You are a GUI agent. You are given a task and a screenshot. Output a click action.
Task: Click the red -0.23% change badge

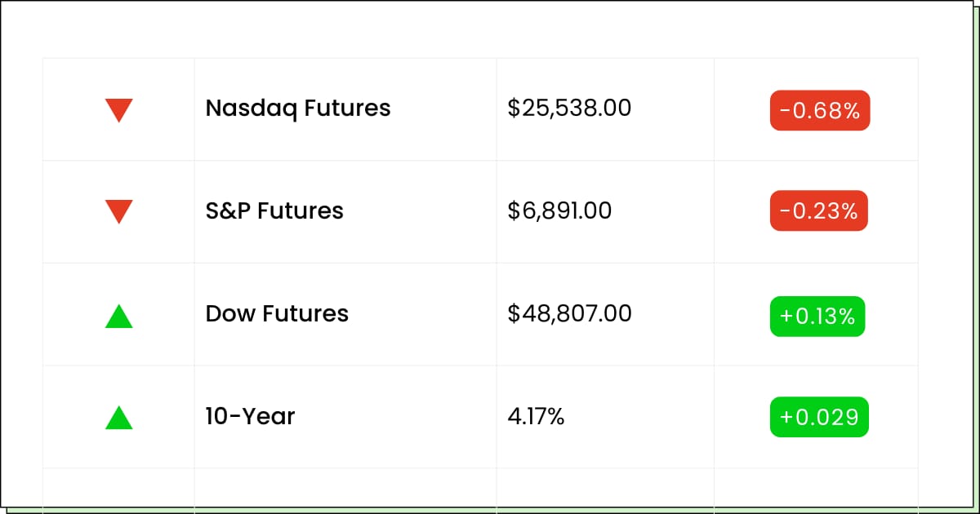pyautogui.click(x=818, y=211)
